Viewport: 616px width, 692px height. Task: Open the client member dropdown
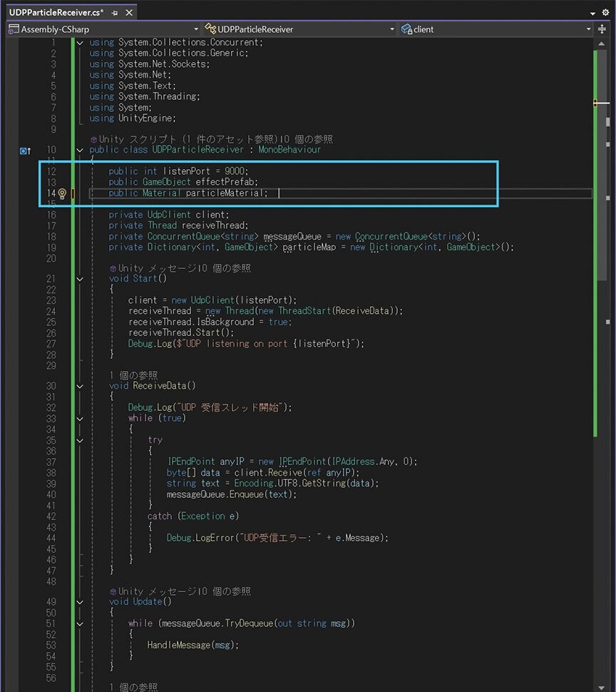[588, 29]
